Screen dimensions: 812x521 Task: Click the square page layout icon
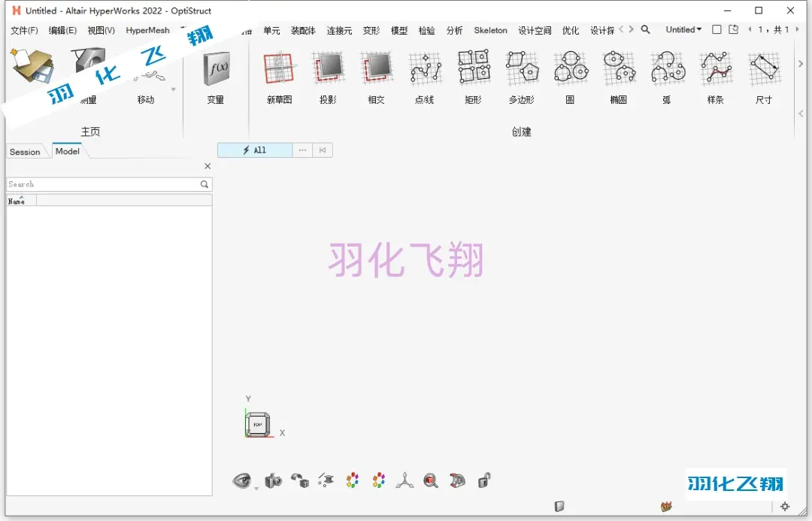click(717, 29)
